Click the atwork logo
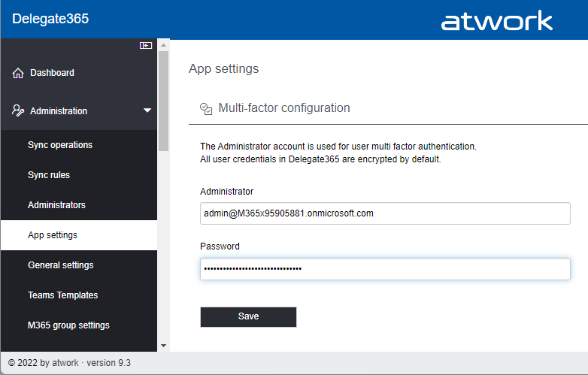588x375 pixels. pos(496,21)
